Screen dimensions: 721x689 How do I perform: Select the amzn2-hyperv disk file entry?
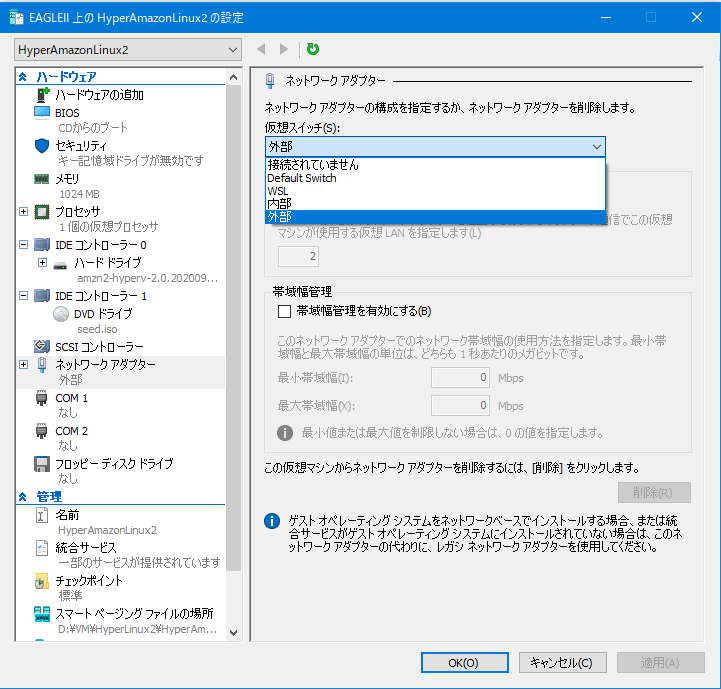click(x=148, y=278)
